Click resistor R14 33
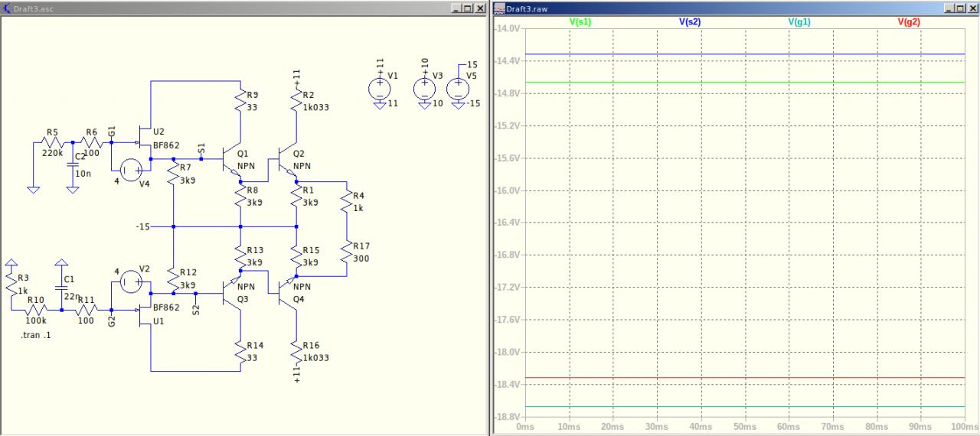This screenshot has width=980, height=436. click(x=241, y=351)
